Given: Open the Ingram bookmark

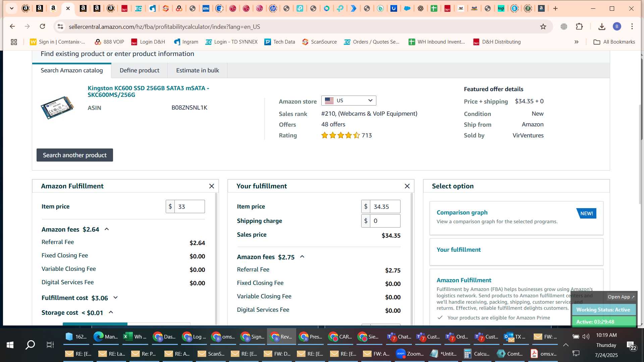Looking at the screenshot, I should 186,42.
